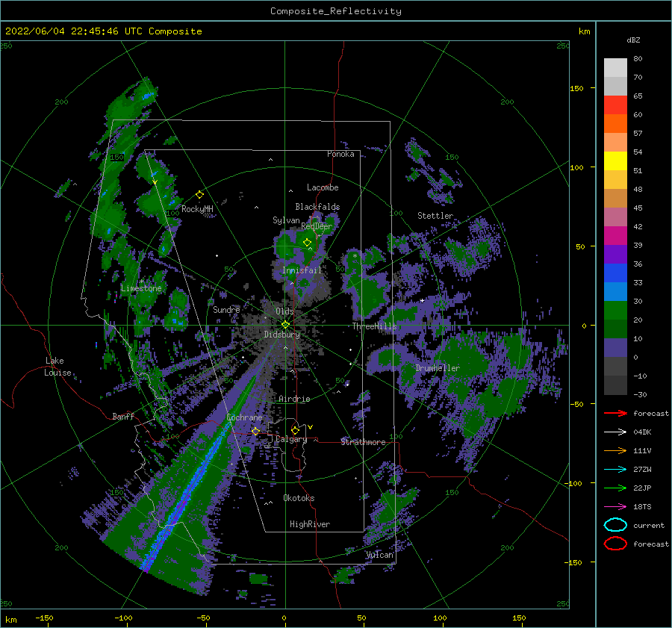Select the purple 36-39 dBZ color swatch
The image size is (672, 628).
tap(615, 255)
